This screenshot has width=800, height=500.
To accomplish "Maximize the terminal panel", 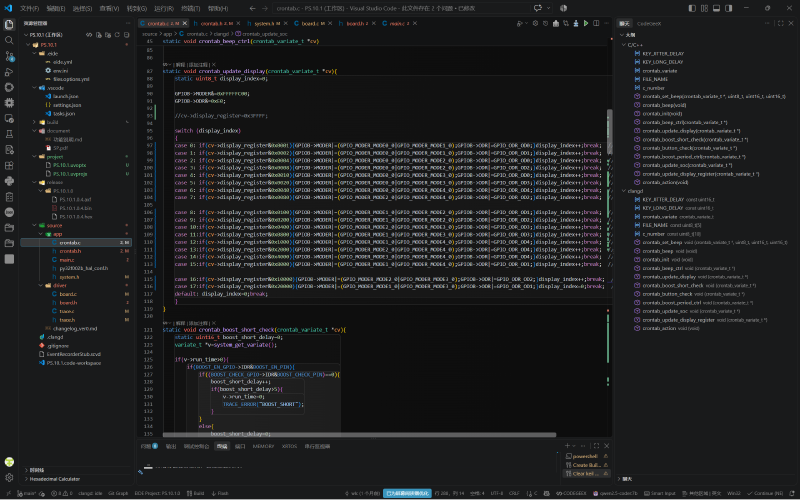I will pos(596,446).
